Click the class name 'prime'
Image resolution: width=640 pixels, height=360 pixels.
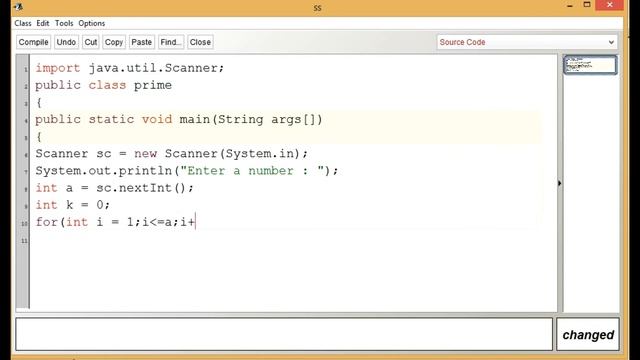153,86
